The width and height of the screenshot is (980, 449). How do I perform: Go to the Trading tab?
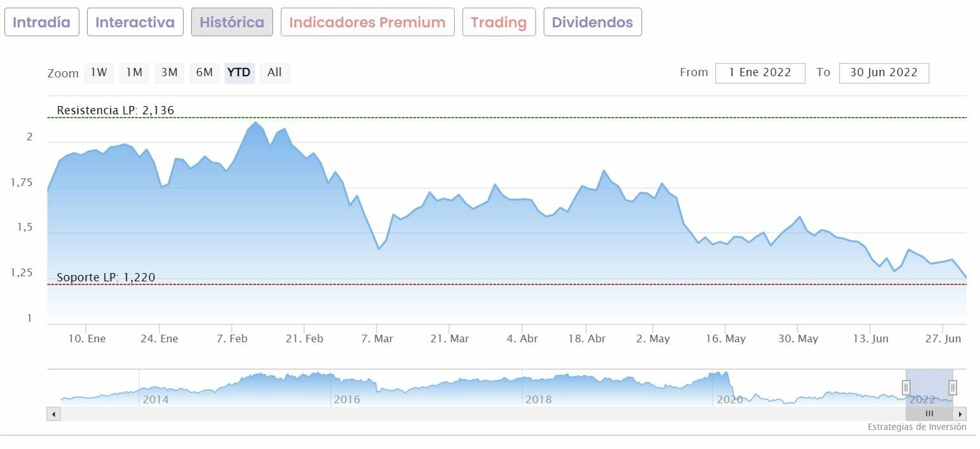[499, 22]
